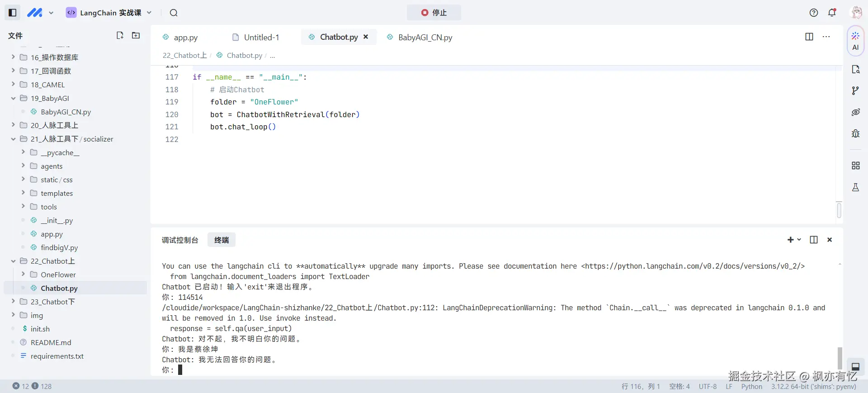Switch to the 调试控制台 tab

tap(180, 240)
